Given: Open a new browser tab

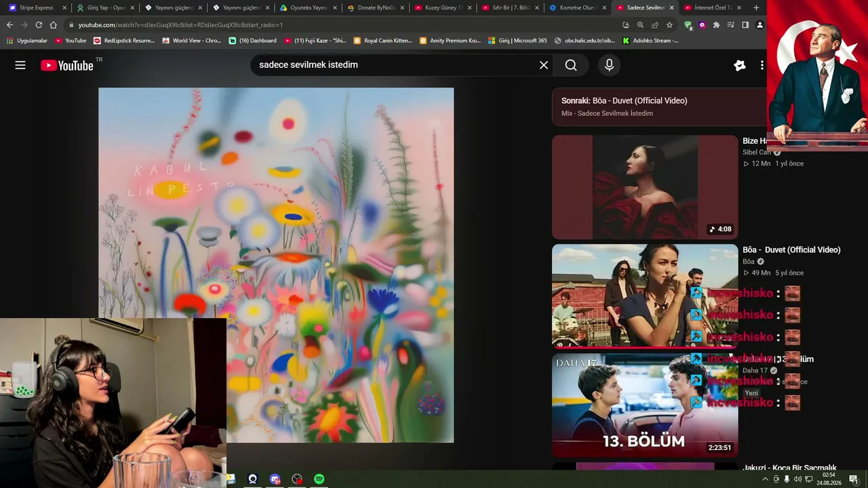Looking at the screenshot, I should coord(756,7).
